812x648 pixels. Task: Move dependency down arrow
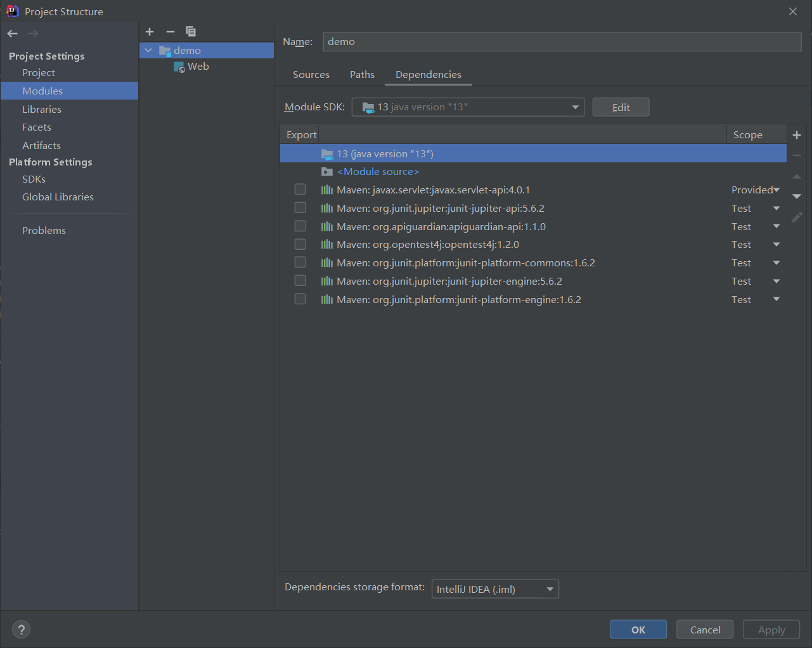point(797,197)
